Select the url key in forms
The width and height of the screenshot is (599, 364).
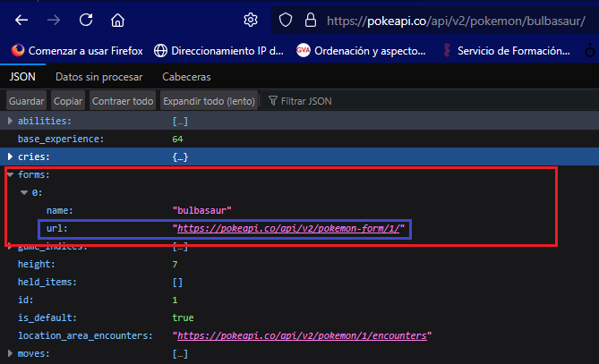(x=57, y=229)
